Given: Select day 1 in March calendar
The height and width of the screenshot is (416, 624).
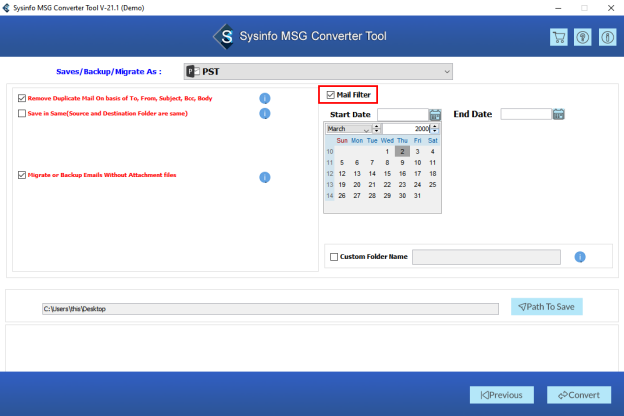Looking at the screenshot, I should (x=387, y=152).
